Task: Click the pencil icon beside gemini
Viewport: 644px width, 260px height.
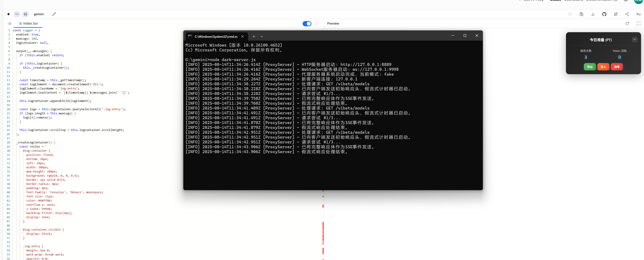Action: point(54,14)
